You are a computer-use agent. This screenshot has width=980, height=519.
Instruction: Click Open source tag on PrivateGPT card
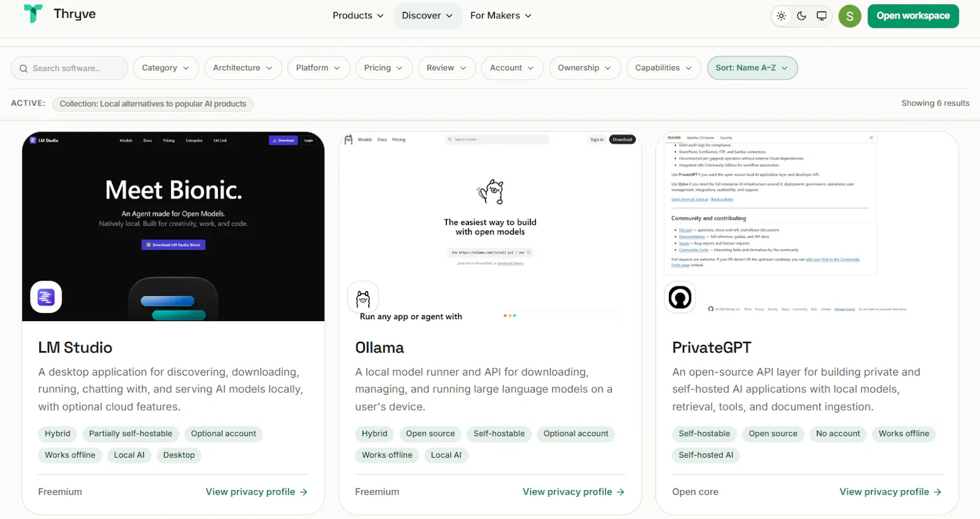pyautogui.click(x=773, y=434)
